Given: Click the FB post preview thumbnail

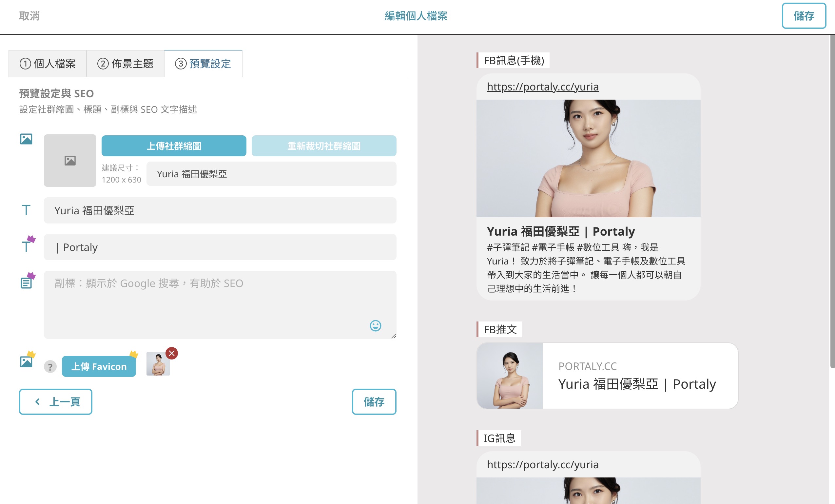Looking at the screenshot, I should pyautogui.click(x=510, y=376).
